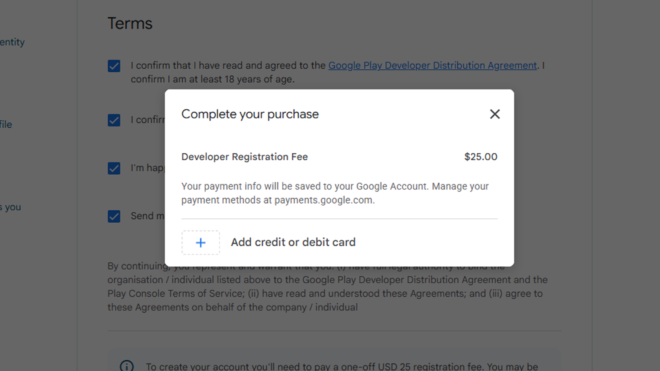Click the Developer Registration Fee label
The height and width of the screenshot is (371, 660).
[x=245, y=157]
